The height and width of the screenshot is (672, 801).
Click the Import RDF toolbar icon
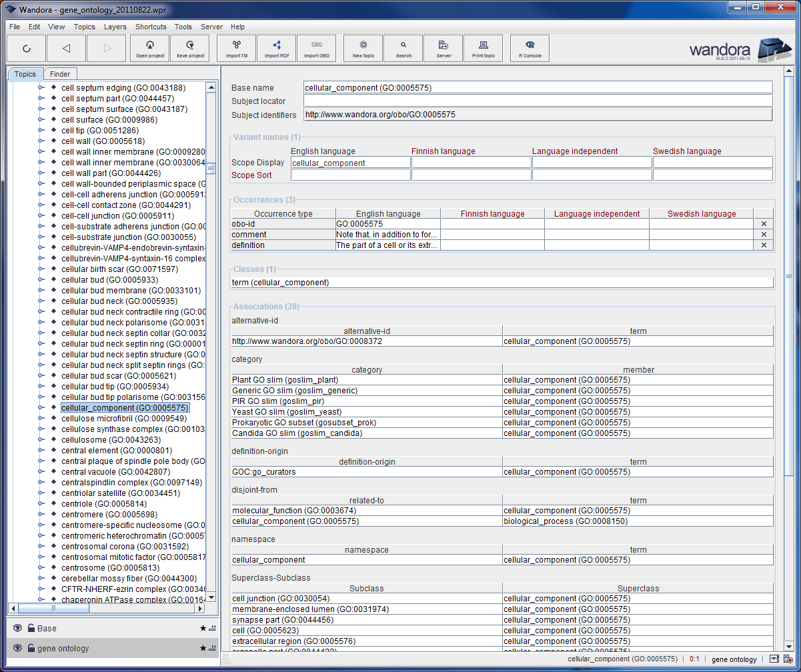276,48
